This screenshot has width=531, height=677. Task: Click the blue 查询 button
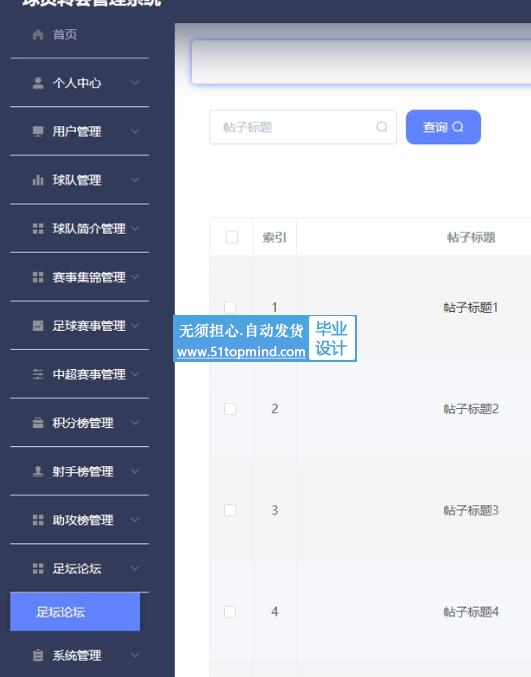(x=443, y=127)
